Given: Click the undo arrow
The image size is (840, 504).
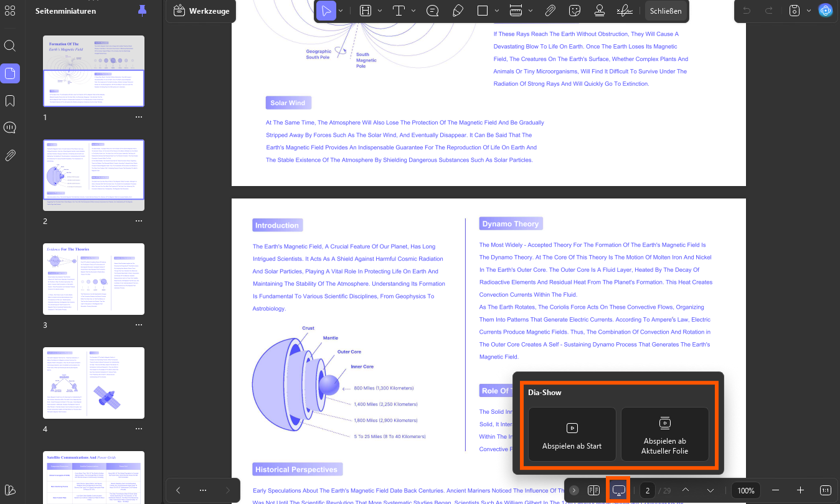Looking at the screenshot, I should coord(747,11).
